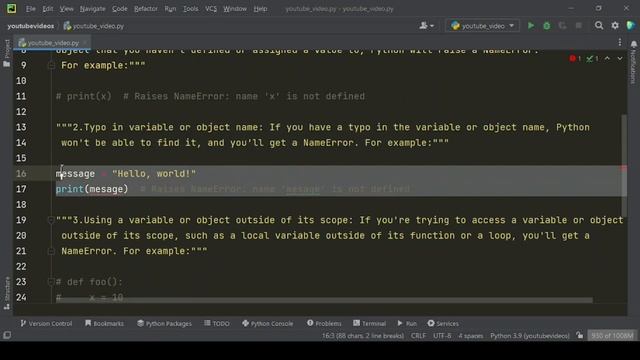This screenshot has height=360, width=640.
Task: Run the youtube_video configuration with green play
Action: [531, 26]
